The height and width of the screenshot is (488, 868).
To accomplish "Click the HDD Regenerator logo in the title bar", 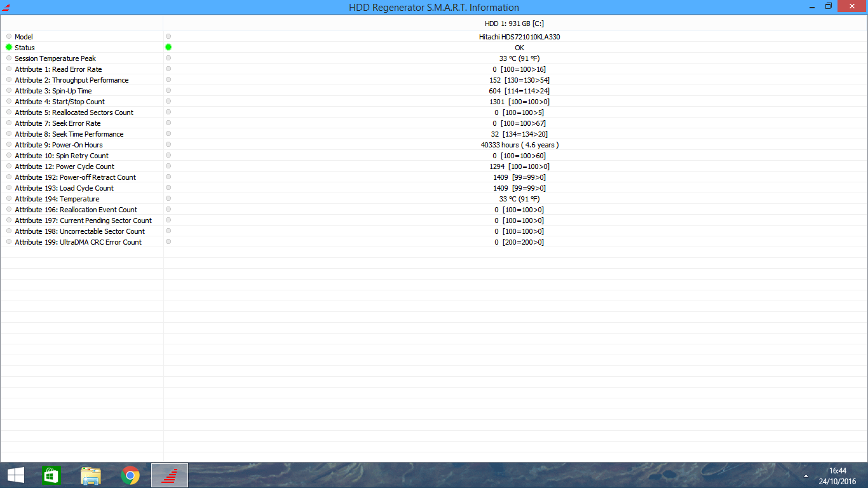I will (6, 8).
